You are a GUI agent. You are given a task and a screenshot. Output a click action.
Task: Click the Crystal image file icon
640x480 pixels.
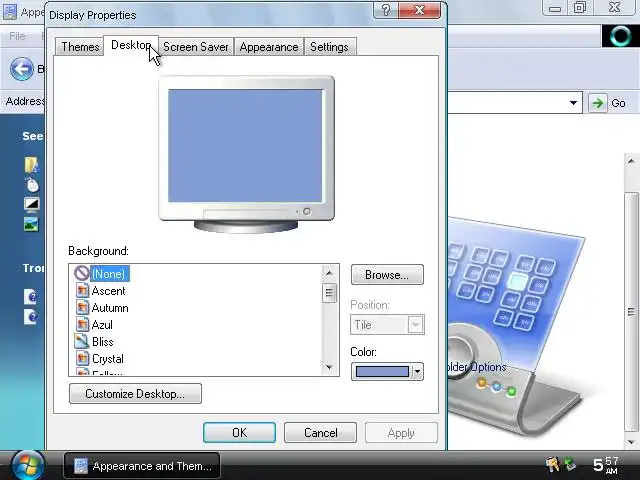pos(82,359)
